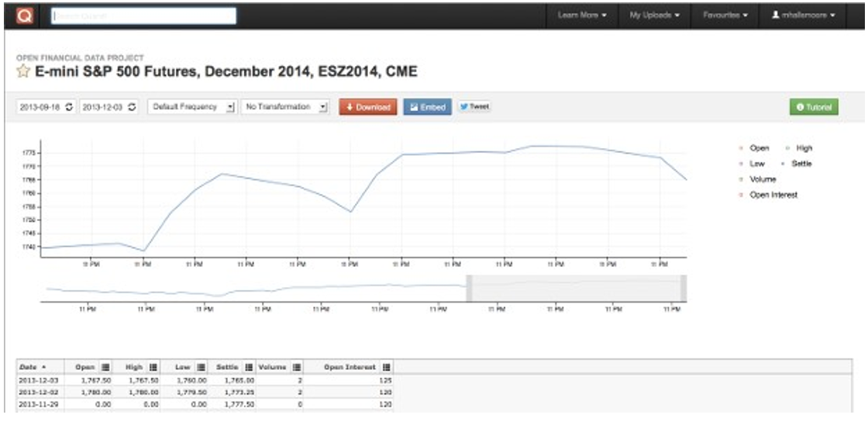Toggle the Open Interest series in legend

tap(768, 195)
